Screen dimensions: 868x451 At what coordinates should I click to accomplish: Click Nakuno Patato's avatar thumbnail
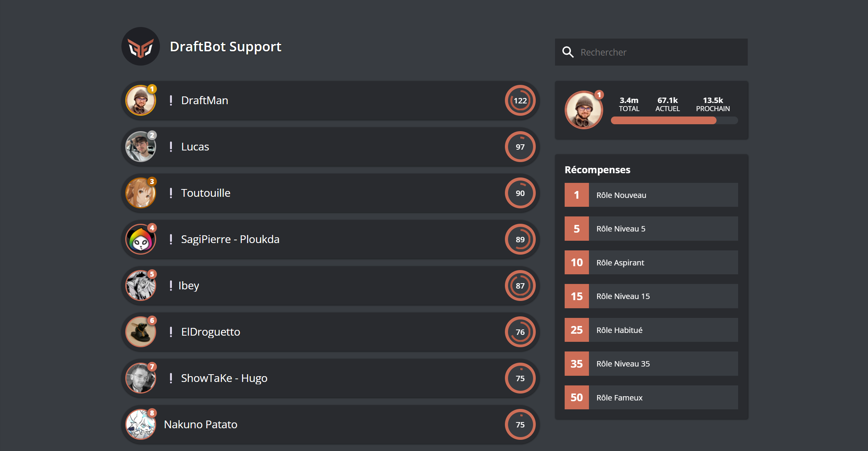tap(140, 424)
